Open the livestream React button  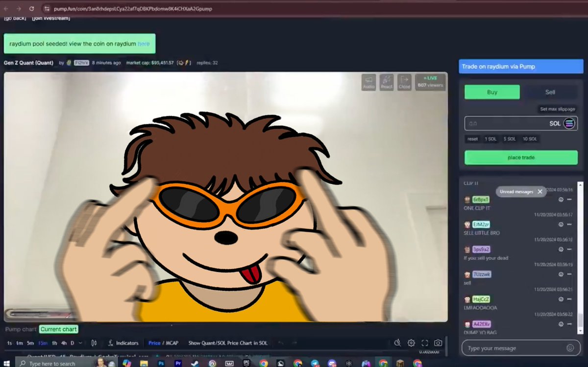coord(387,82)
